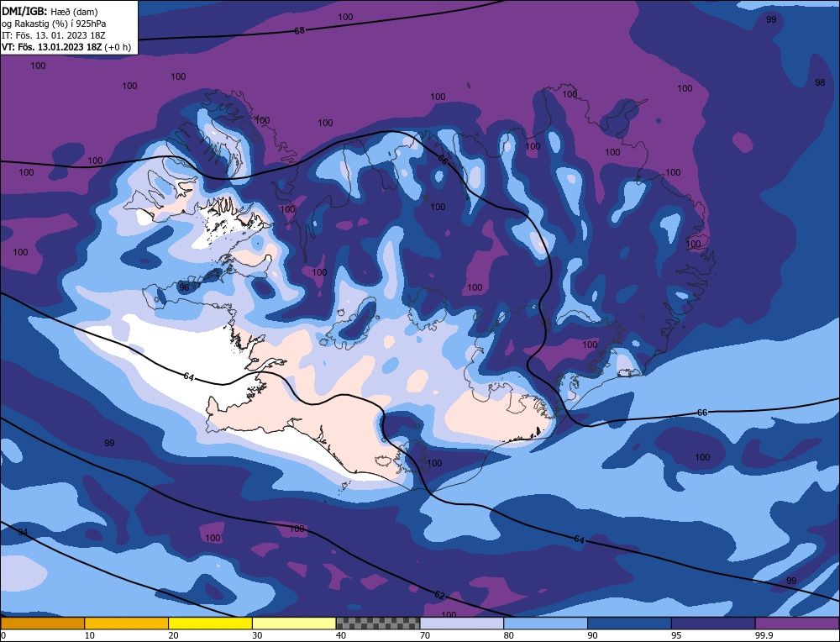Click the dark navy 95-99.9 legend swatch
Image resolution: width=840 pixels, height=642 pixels.
[713, 623]
